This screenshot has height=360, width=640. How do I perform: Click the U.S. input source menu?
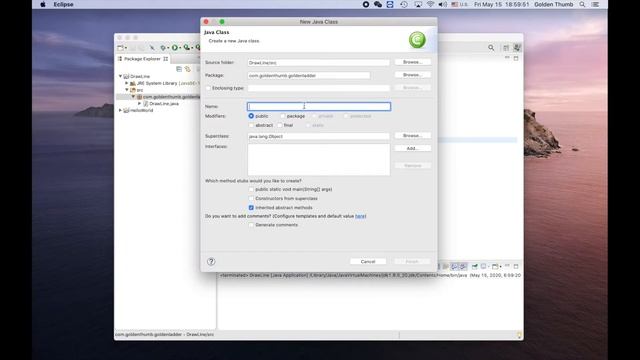click(459, 4)
